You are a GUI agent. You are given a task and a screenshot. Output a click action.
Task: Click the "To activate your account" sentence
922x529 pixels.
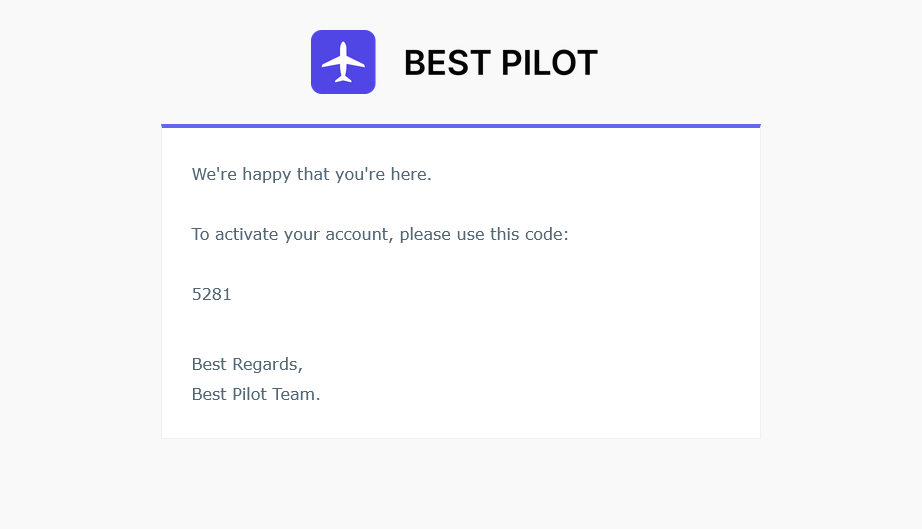(x=380, y=235)
